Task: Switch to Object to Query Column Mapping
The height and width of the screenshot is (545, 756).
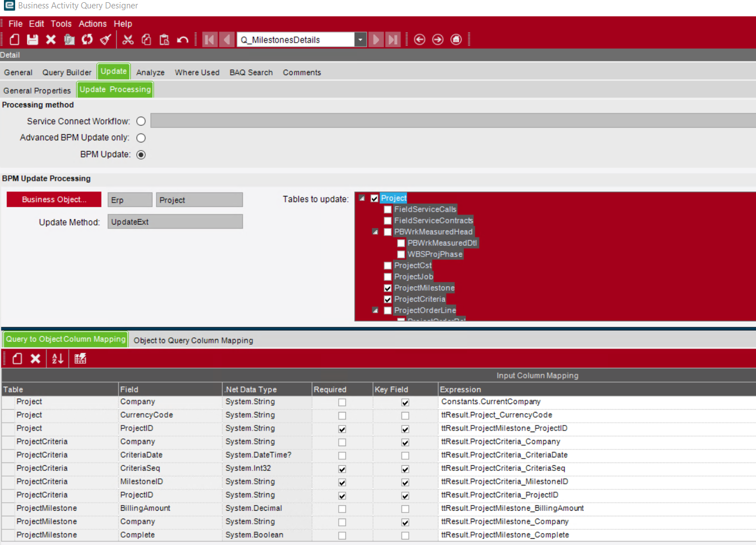Action: (x=193, y=340)
